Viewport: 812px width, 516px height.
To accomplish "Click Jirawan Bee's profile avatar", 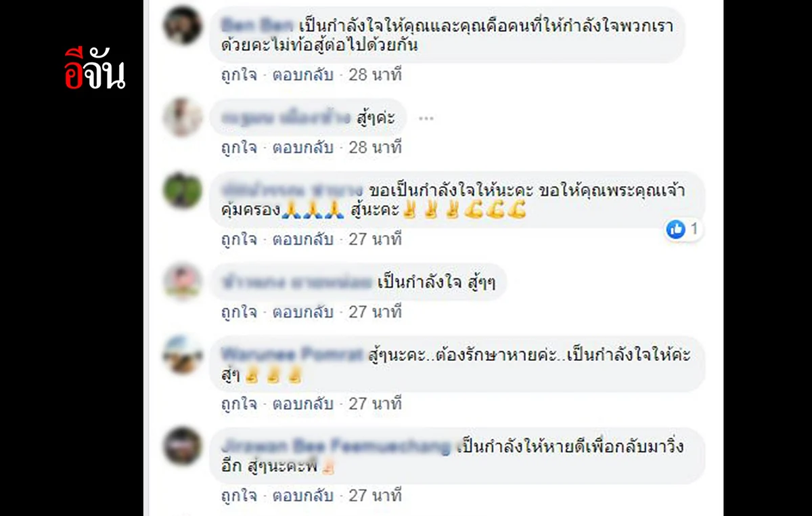I will click(183, 446).
